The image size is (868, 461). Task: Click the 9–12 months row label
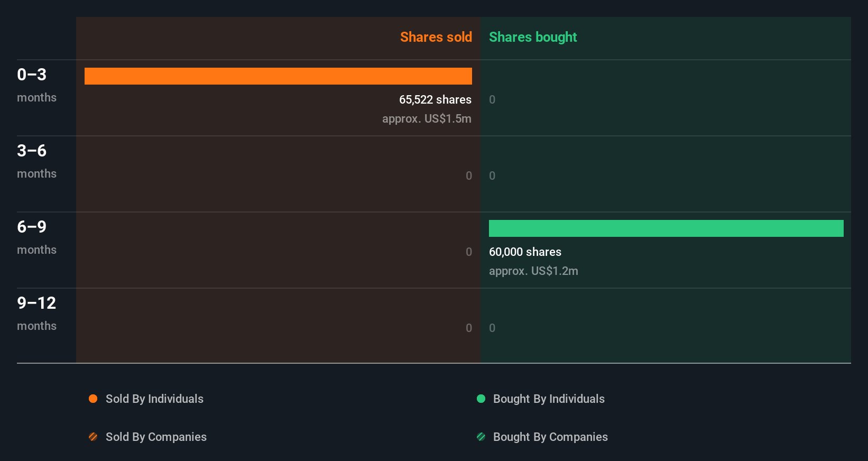coord(36,313)
